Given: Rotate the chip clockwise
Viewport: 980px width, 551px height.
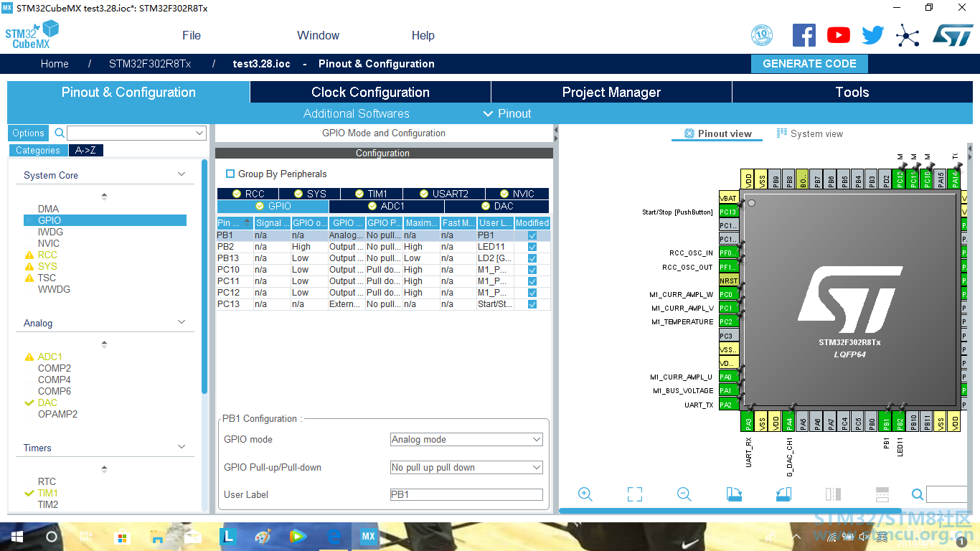Looking at the screenshot, I should [x=734, y=494].
